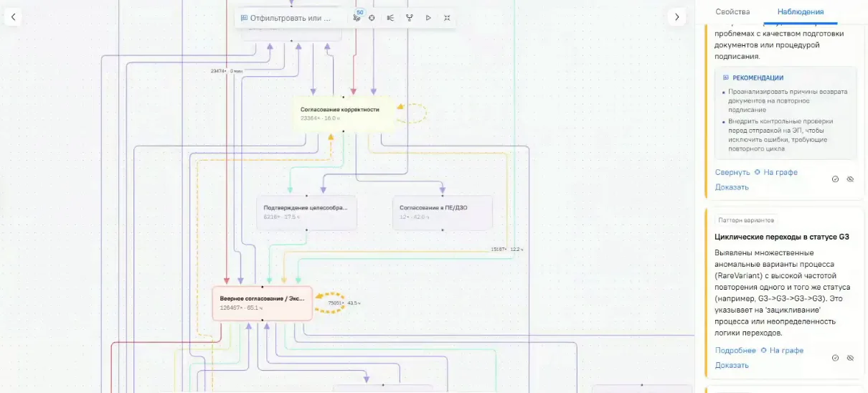Hide Циклические переходы card via crossed-eye icon

(850, 357)
